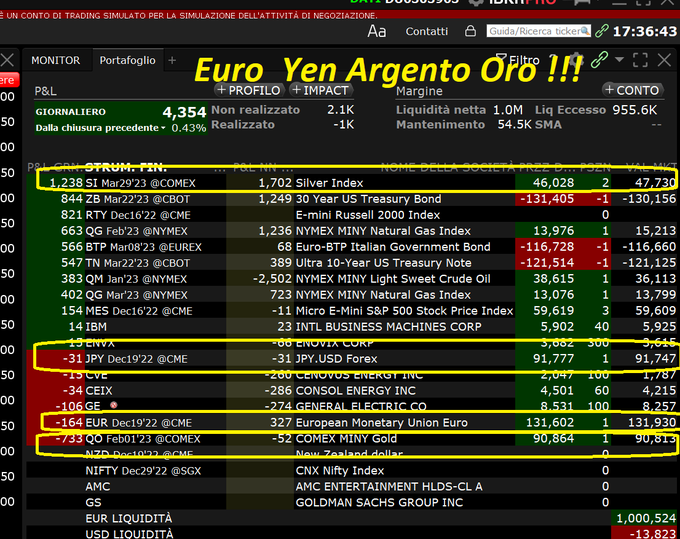Select the Portafoglio tab

pyautogui.click(x=128, y=60)
